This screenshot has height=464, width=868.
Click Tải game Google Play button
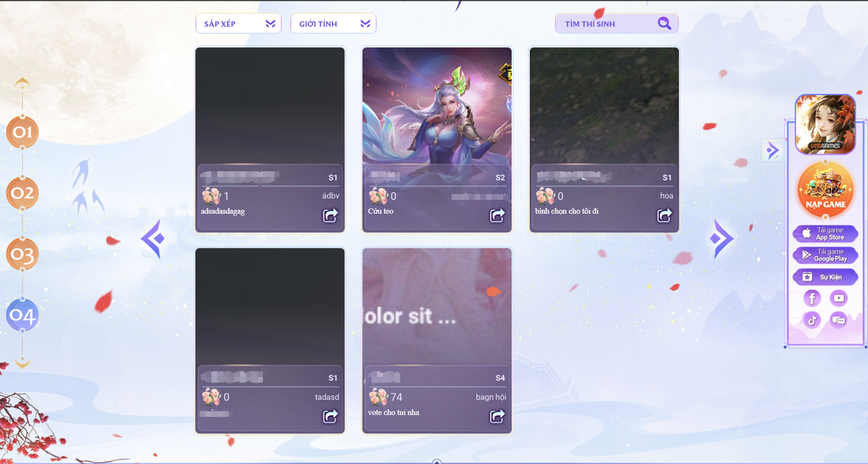826,255
